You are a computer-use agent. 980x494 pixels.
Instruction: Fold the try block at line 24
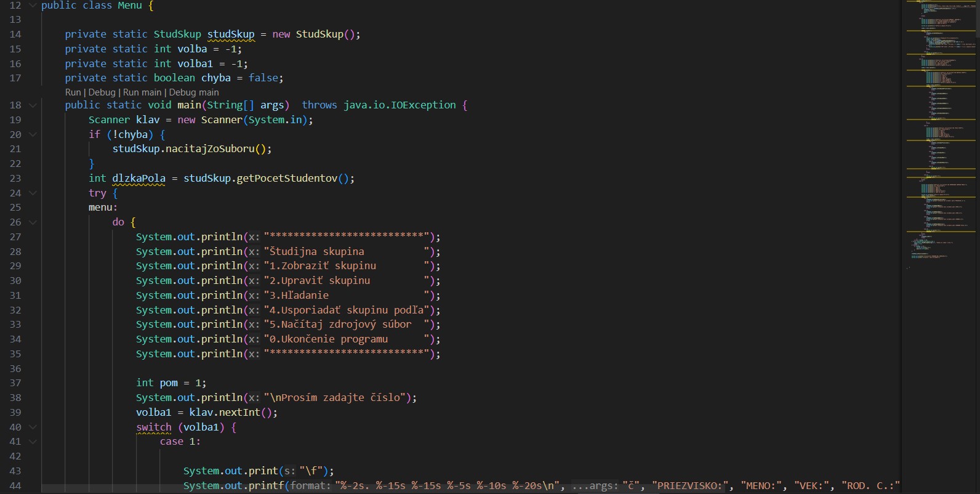tap(33, 193)
